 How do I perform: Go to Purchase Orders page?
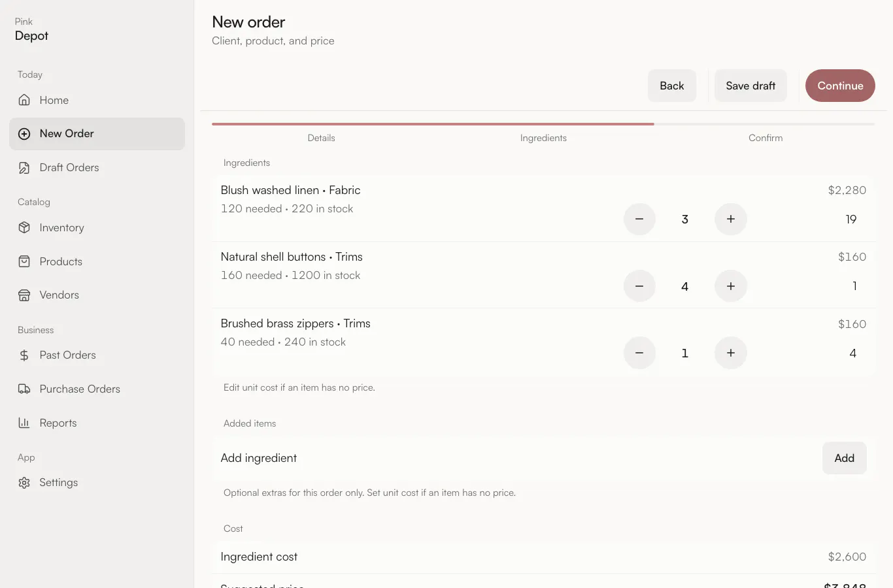tap(97, 389)
